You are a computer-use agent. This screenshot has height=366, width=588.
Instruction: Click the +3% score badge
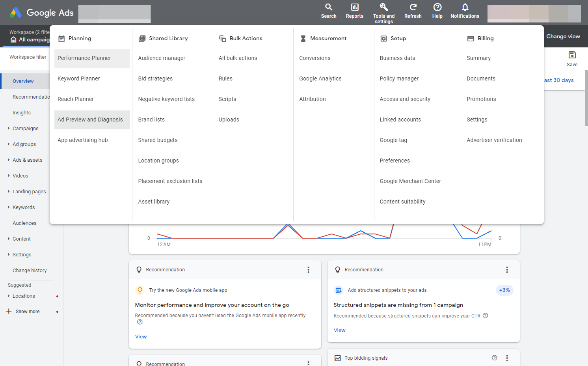pyautogui.click(x=504, y=290)
